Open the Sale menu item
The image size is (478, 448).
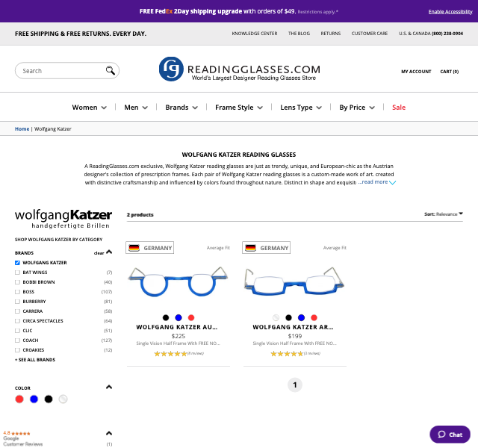tap(399, 108)
